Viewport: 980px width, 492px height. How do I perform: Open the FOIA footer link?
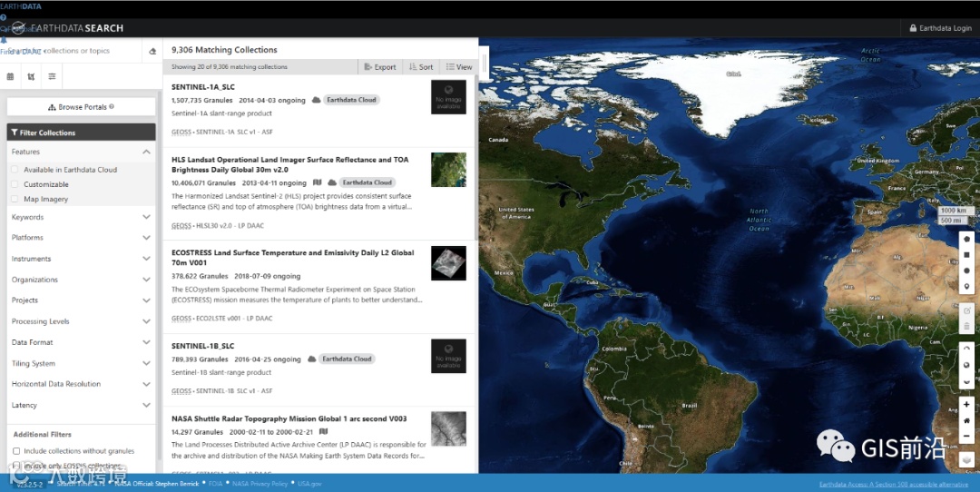pyautogui.click(x=216, y=483)
